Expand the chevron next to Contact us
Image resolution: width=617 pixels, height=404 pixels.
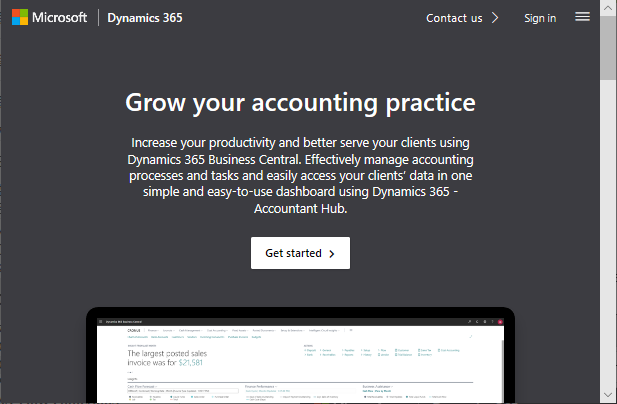495,18
